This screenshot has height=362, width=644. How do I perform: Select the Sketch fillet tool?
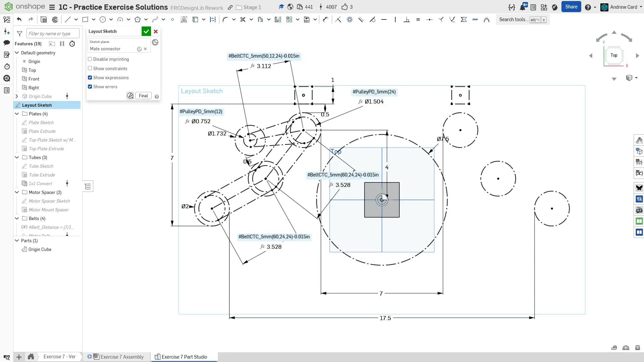point(225,19)
